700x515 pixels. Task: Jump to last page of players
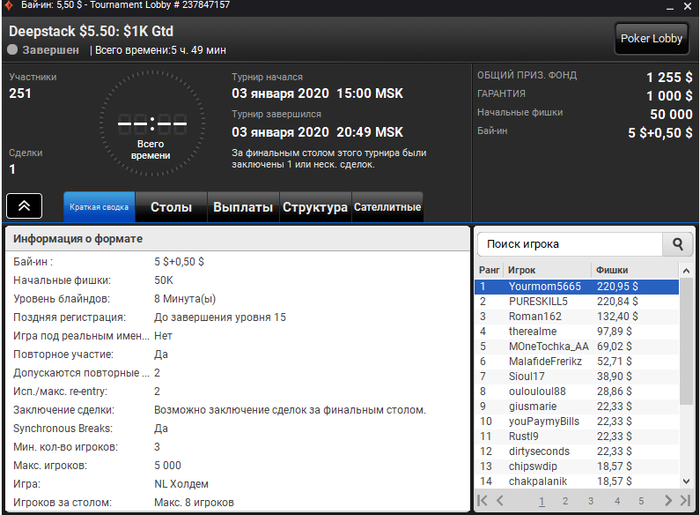[x=685, y=501]
